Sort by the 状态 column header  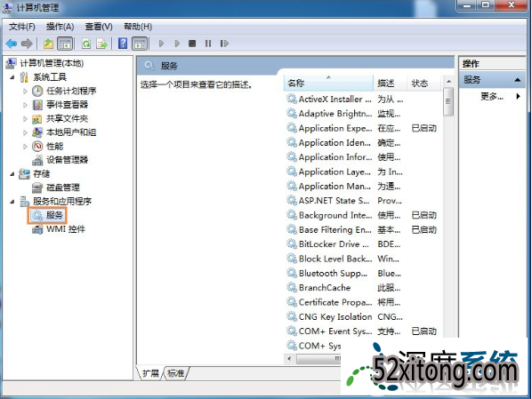424,83
